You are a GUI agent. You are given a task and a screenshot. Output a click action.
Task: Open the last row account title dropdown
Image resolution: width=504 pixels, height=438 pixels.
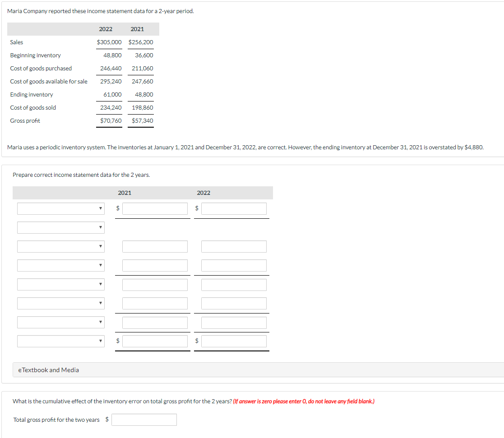[61, 341]
